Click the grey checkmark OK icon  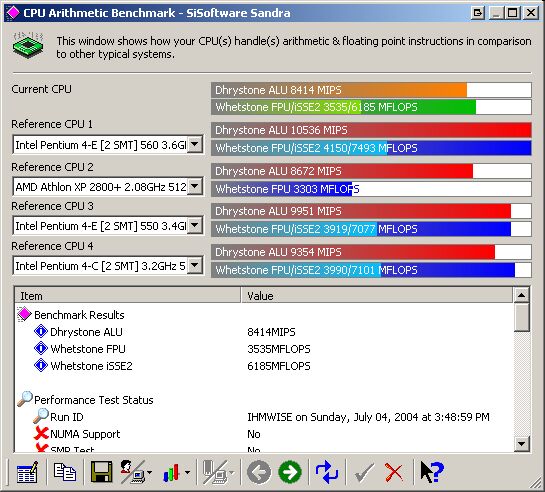(364, 473)
